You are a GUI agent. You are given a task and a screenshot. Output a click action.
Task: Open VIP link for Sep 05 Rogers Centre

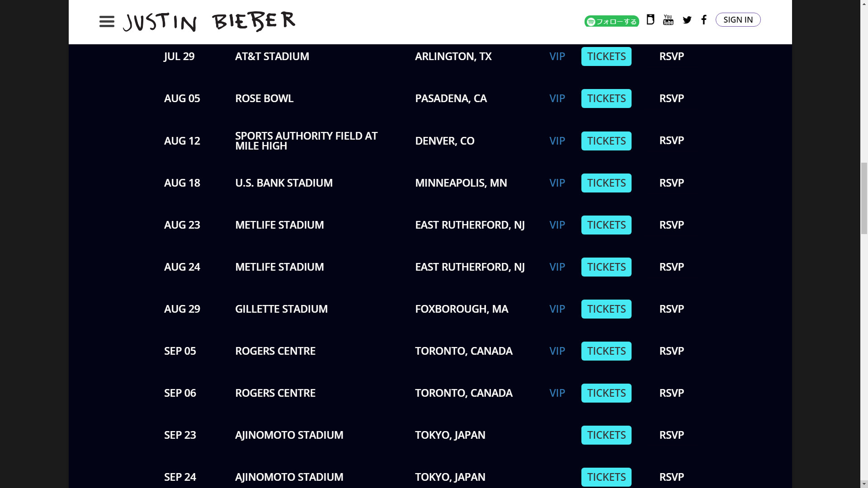point(557,351)
